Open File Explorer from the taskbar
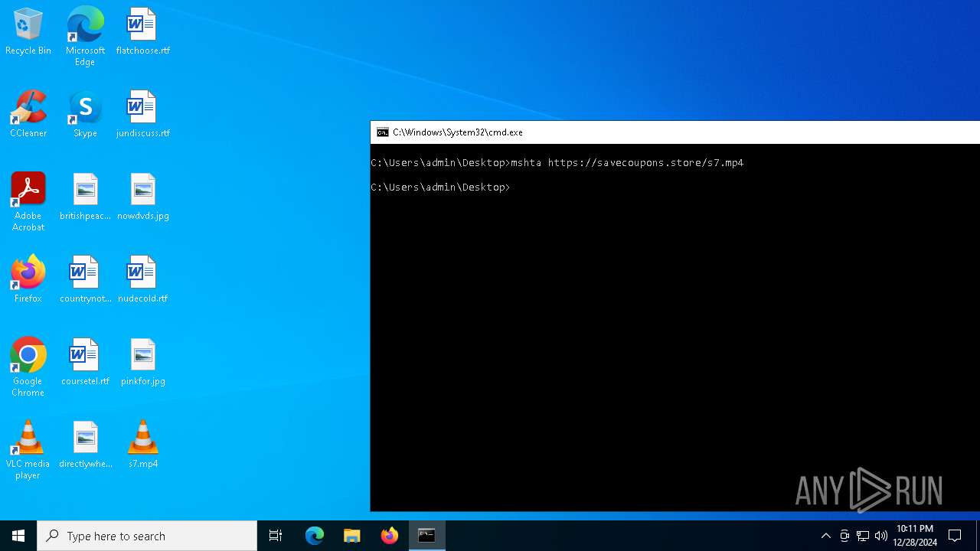The height and width of the screenshot is (551, 980). click(352, 536)
